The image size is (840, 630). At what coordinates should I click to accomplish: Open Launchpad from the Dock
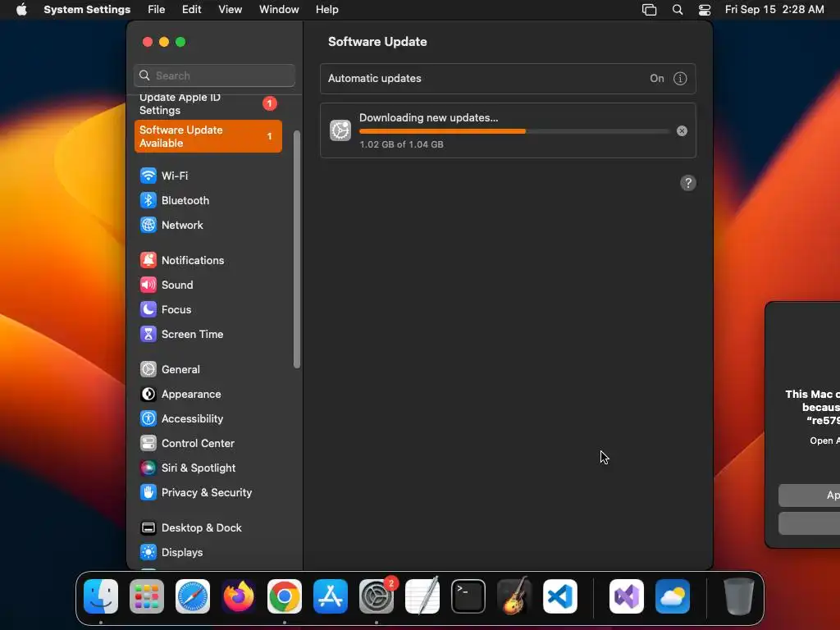pyautogui.click(x=147, y=596)
